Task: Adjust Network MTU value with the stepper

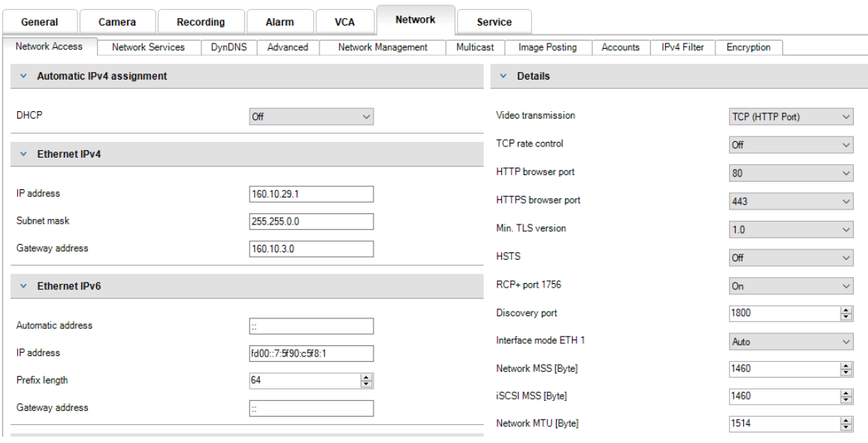Action: pos(846,421)
